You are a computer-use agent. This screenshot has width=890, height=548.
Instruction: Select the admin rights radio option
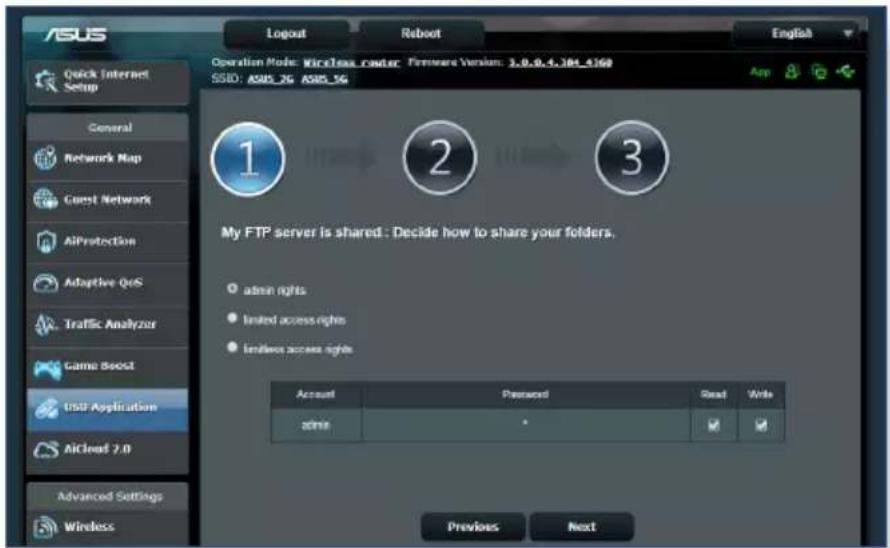[x=232, y=288]
